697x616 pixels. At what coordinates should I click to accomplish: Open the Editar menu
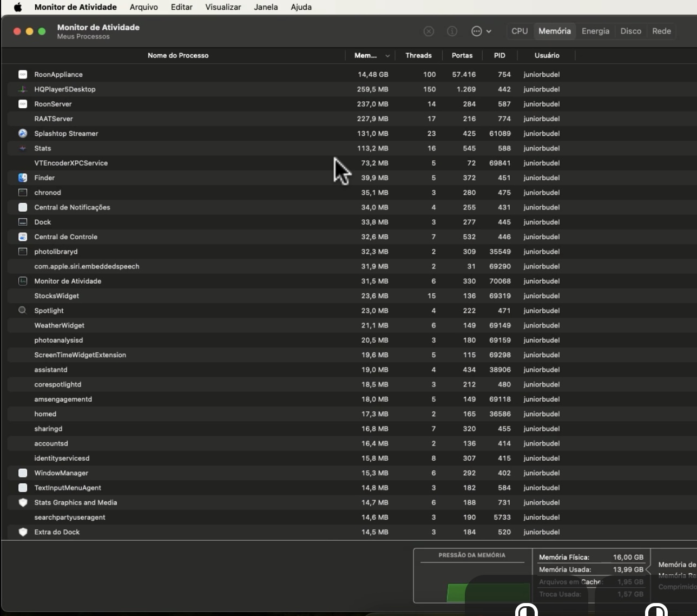pos(182,7)
